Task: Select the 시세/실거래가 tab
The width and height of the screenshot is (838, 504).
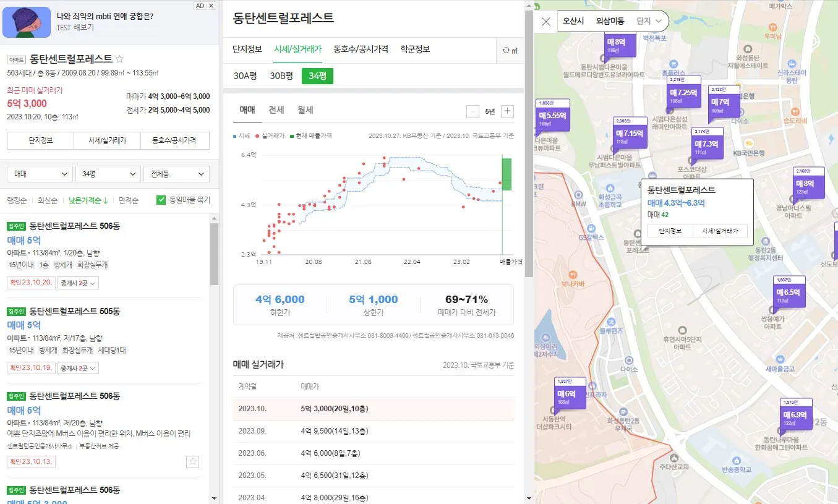Action: 297,49
